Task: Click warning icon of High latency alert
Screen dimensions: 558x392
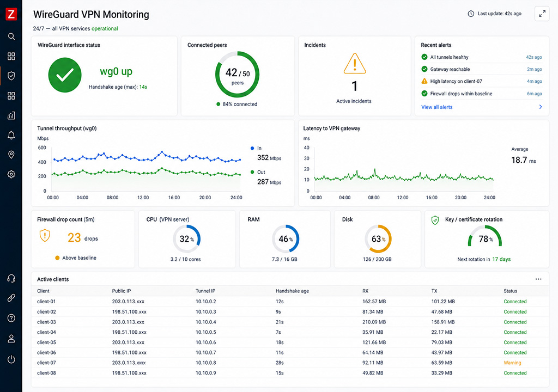Action: pos(424,81)
